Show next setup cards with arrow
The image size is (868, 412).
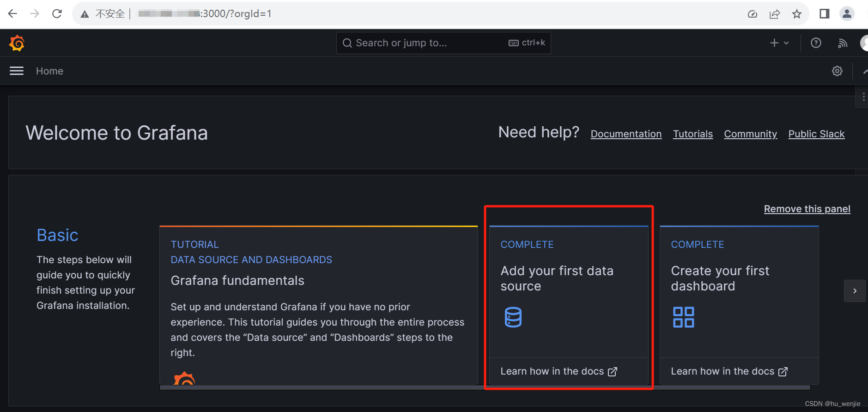855,291
